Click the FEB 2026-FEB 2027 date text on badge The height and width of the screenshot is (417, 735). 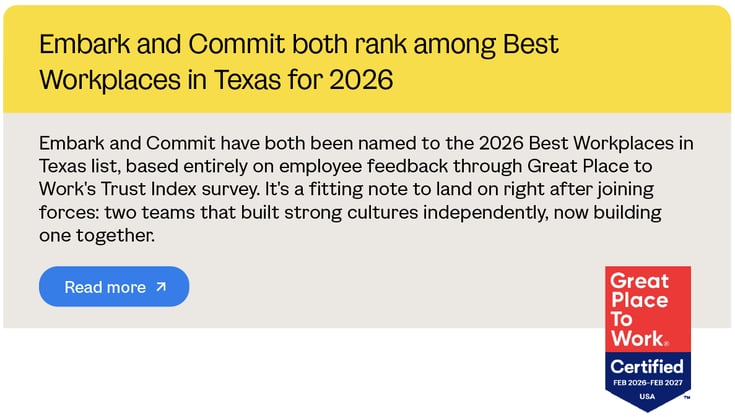pyautogui.click(x=648, y=383)
